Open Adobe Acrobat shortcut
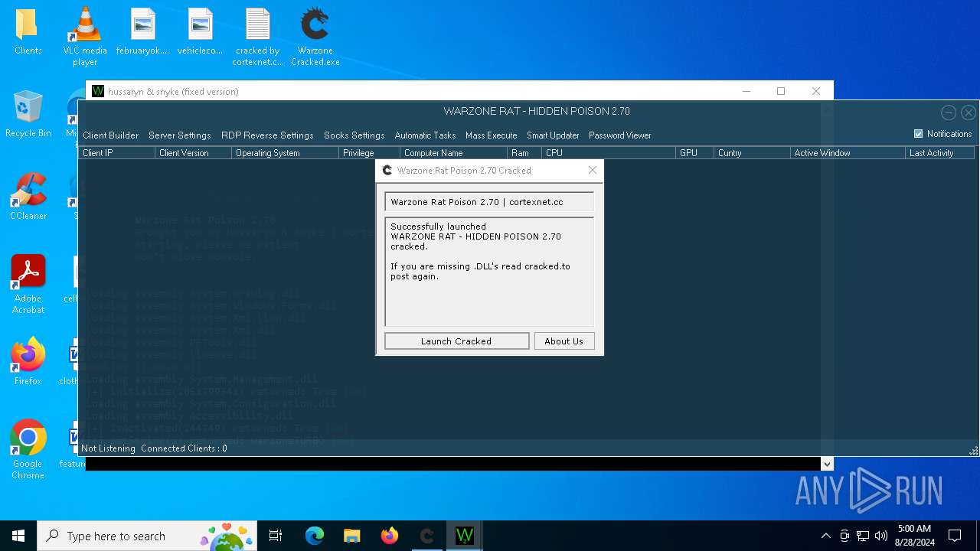The image size is (980, 551). [x=28, y=285]
